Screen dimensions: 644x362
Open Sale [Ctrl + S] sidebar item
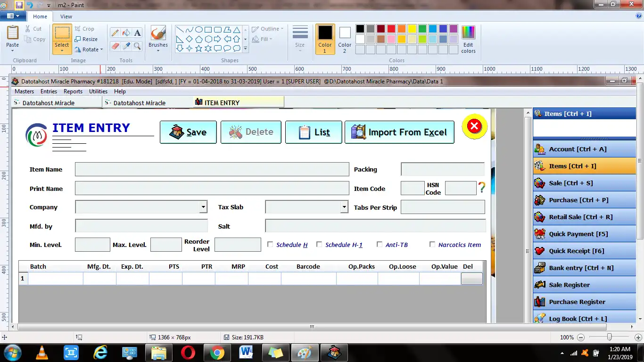click(x=584, y=183)
